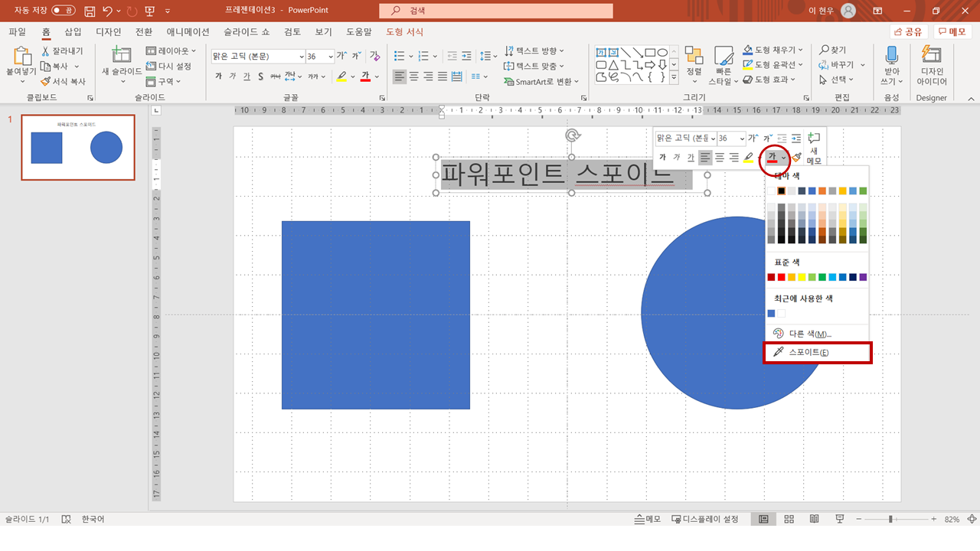980x551 pixels.
Task: Click the Share (공유) button
Action: pyautogui.click(x=909, y=32)
